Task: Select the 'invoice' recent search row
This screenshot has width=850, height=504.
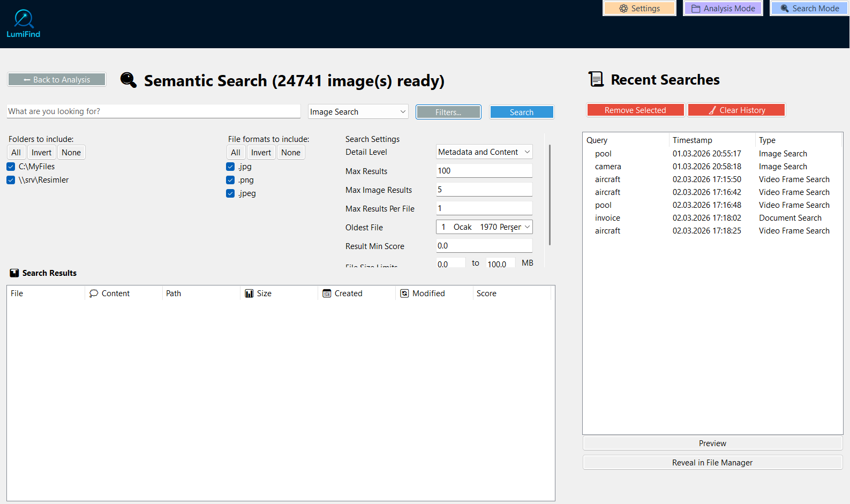Action: 712,218
